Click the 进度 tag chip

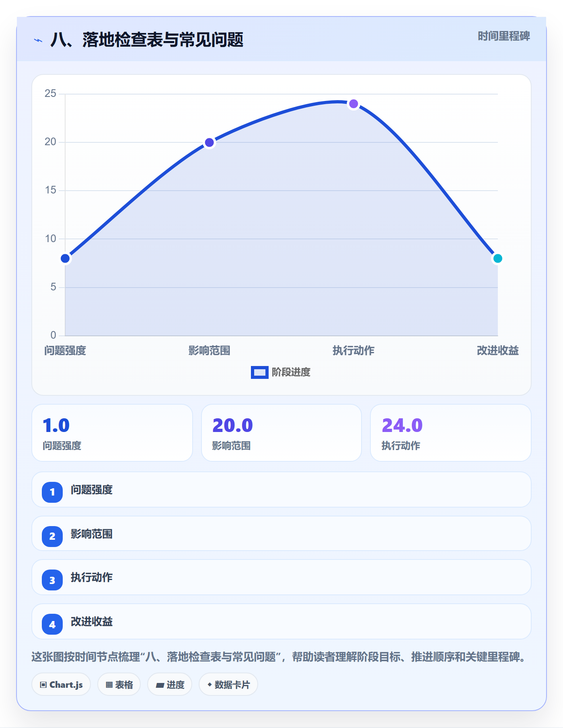click(170, 684)
